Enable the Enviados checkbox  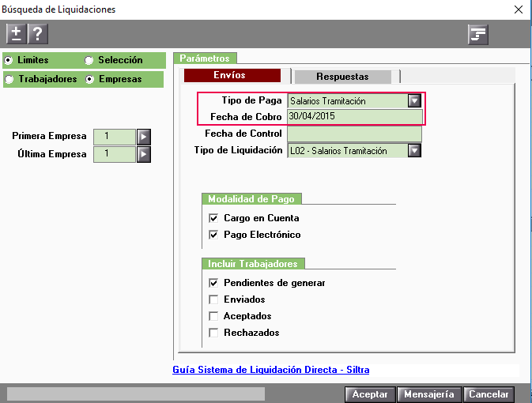click(x=213, y=299)
